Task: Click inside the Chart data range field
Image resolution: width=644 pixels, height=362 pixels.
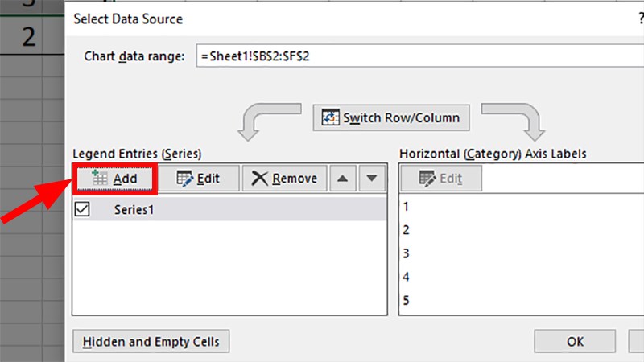Action: (419, 56)
